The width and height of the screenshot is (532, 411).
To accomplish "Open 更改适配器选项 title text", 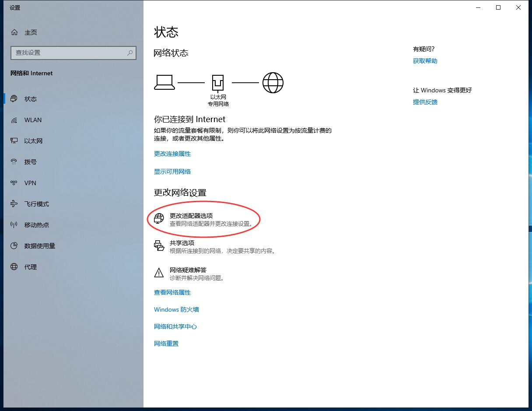I will pyautogui.click(x=191, y=216).
